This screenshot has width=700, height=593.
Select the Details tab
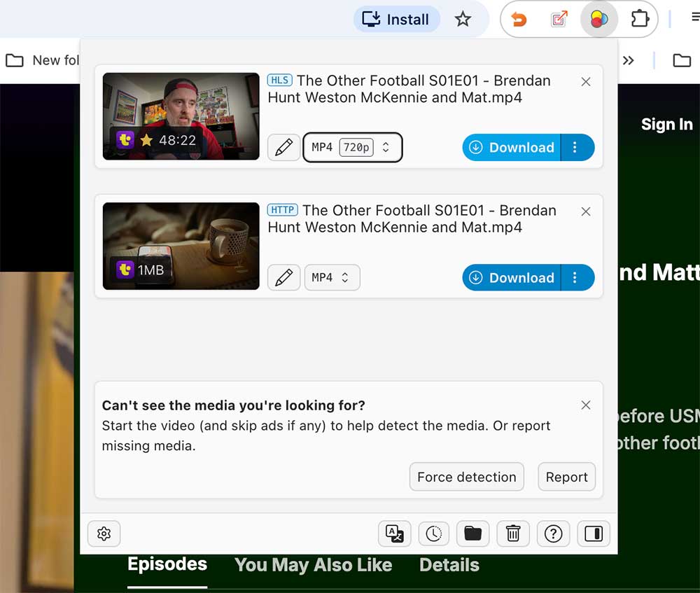pyautogui.click(x=449, y=565)
